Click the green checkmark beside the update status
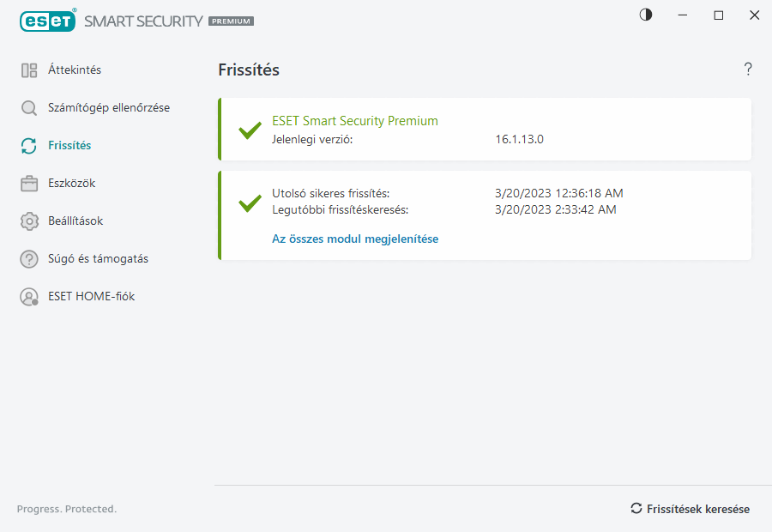Screen dimensions: 772x532 click(250, 203)
